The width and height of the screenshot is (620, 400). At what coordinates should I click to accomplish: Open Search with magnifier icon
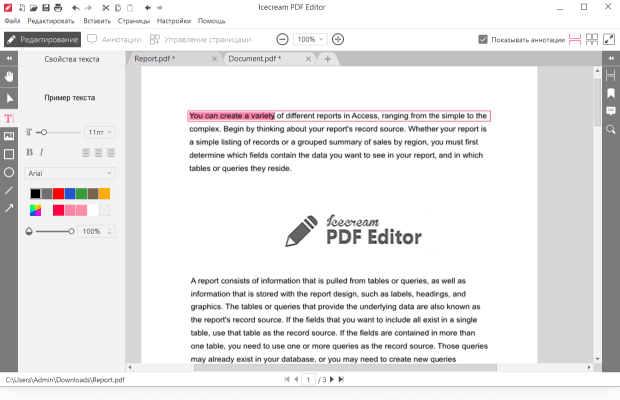tap(611, 129)
